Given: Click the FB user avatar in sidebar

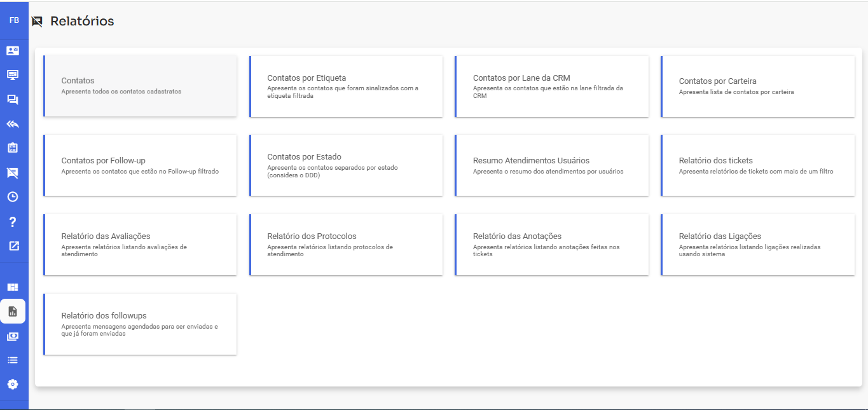Looking at the screenshot, I should pyautogui.click(x=13, y=20).
